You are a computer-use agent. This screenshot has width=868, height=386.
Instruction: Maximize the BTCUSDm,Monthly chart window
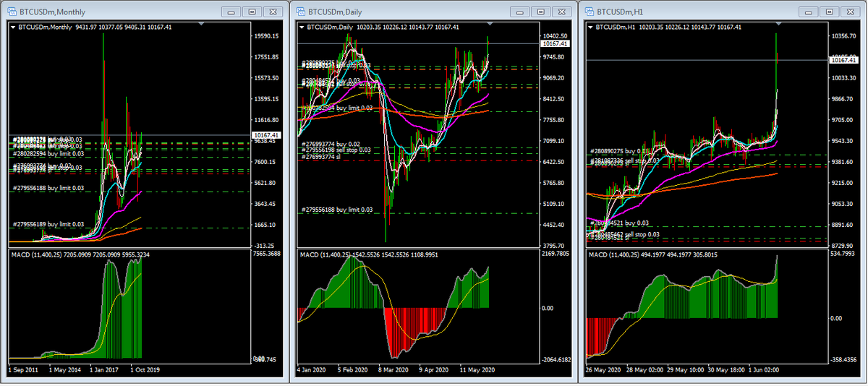252,12
